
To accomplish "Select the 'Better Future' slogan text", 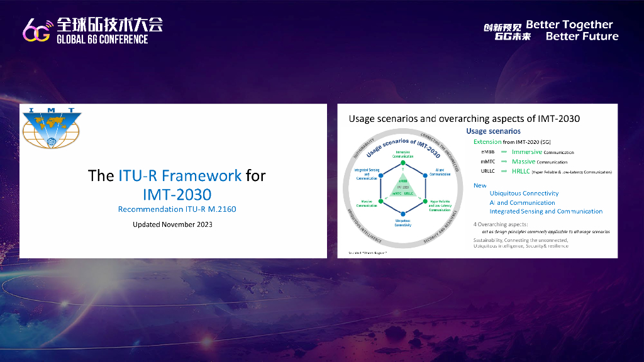I will (582, 36).
